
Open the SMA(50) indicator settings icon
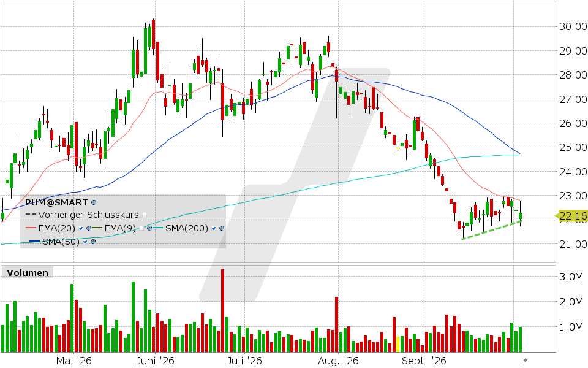93,242
